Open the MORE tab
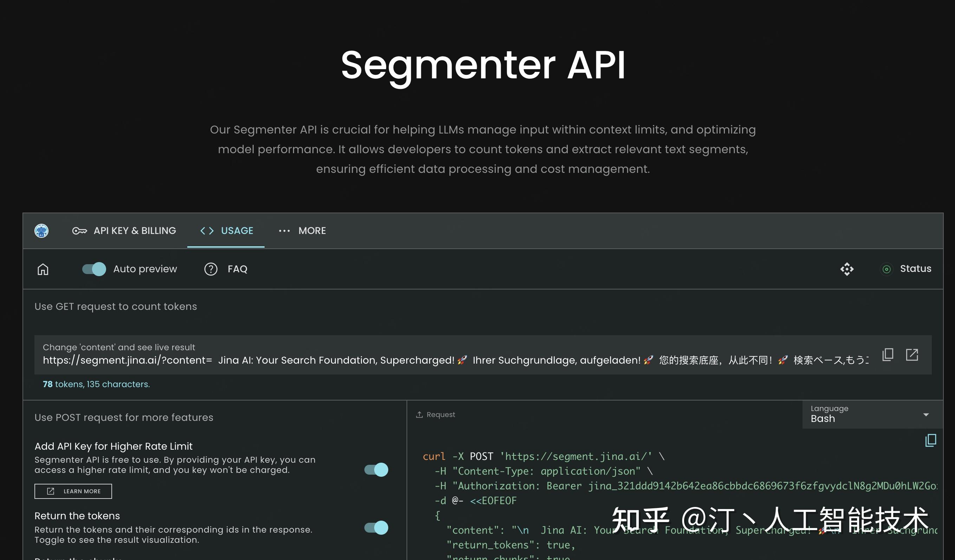955x560 pixels. [x=312, y=231]
